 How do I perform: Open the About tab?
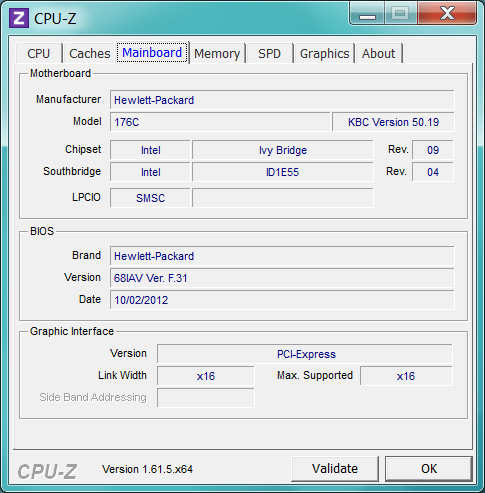coord(379,53)
